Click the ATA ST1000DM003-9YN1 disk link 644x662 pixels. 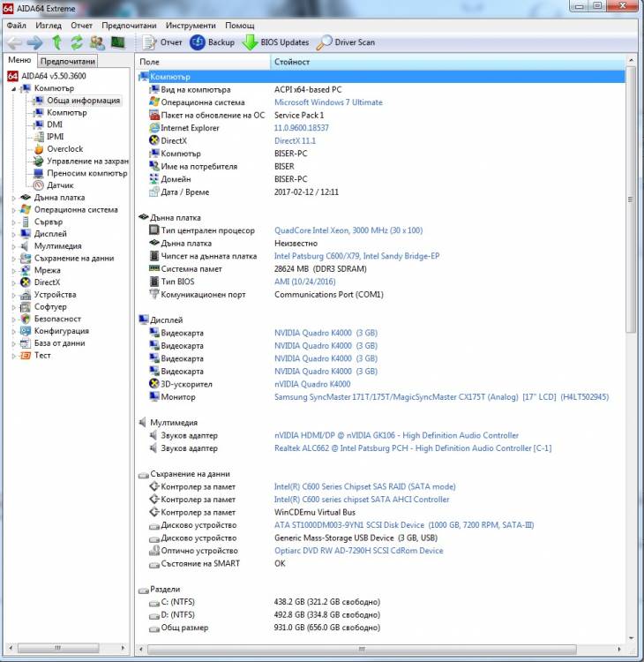[x=404, y=525]
